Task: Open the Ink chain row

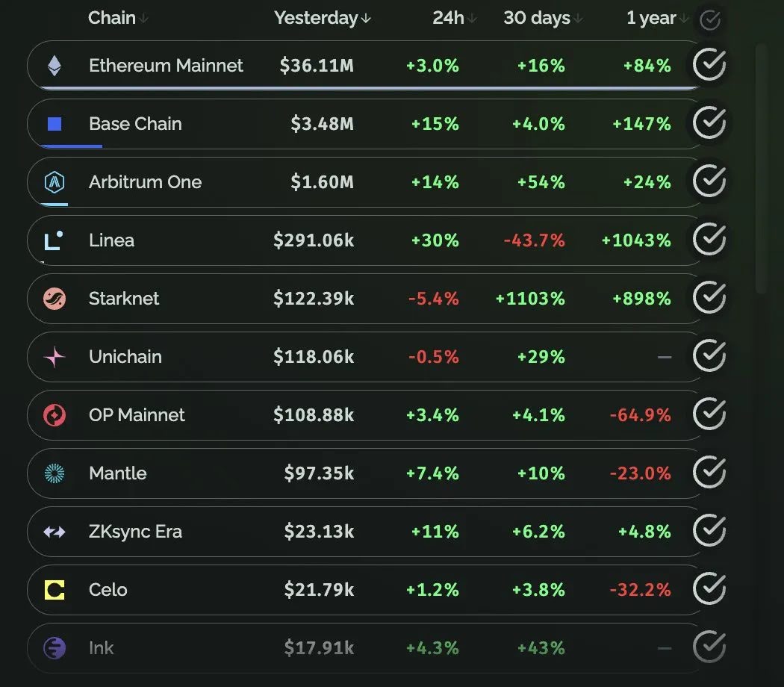Action: point(102,648)
